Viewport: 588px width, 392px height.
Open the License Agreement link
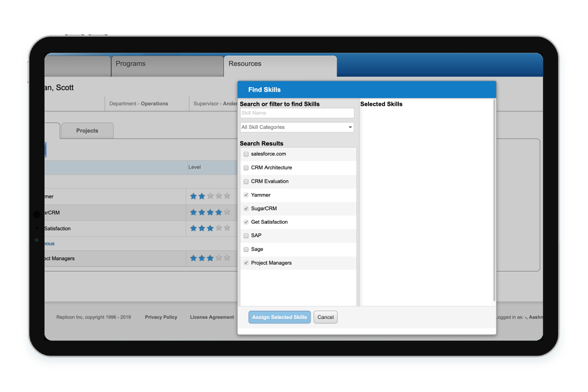pyautogui.click(x=212, y=317)
